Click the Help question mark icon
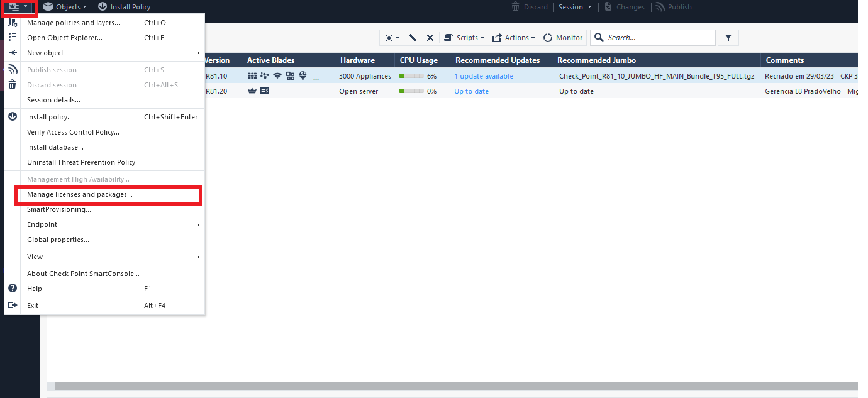868x398 pixels. click(13, 289)
